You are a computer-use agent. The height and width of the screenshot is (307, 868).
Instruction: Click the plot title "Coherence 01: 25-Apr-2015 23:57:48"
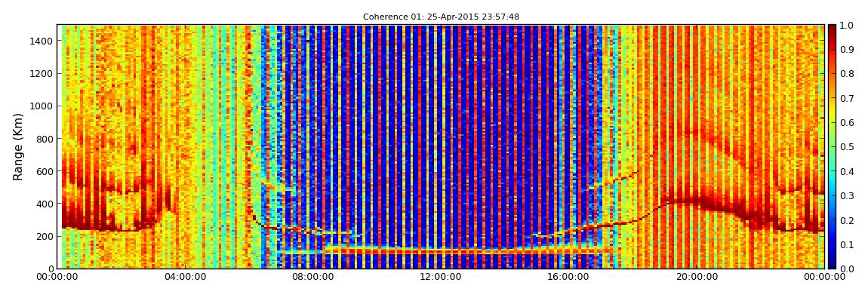441,17
